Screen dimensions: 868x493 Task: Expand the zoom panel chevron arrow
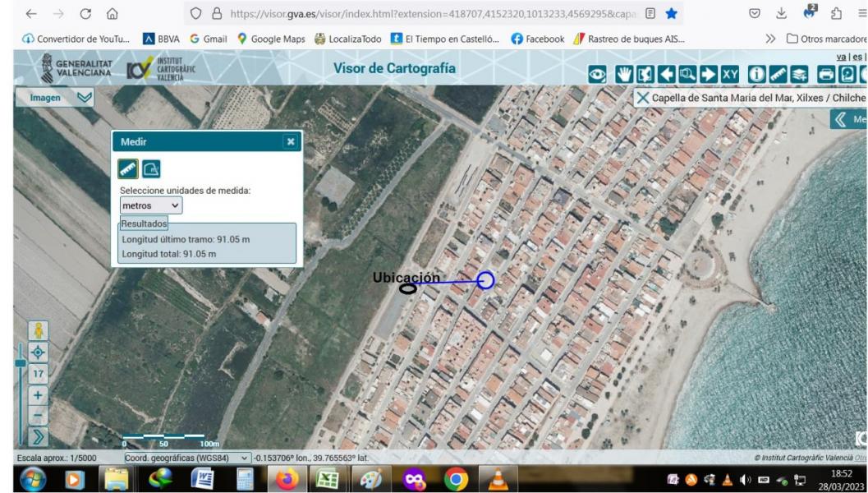pos(38,436)
